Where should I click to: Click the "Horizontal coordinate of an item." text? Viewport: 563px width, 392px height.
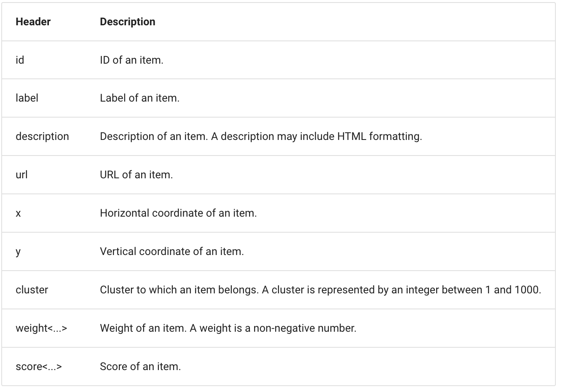coord(178,213)
